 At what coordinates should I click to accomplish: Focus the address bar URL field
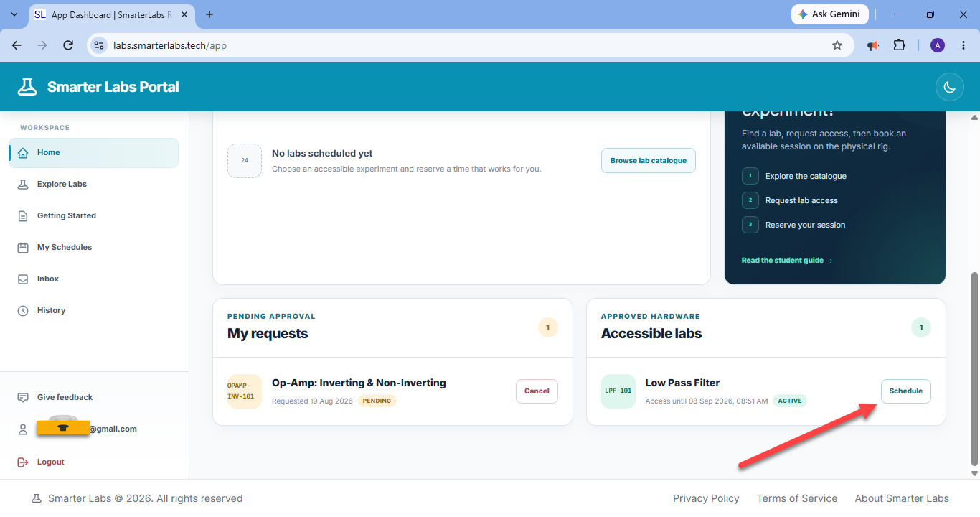point(470,45)
